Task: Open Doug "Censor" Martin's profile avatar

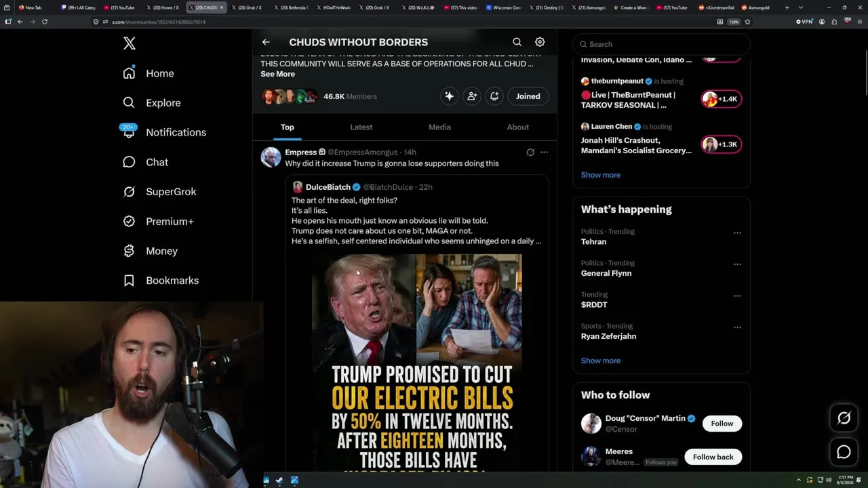Action: (591, 424)
